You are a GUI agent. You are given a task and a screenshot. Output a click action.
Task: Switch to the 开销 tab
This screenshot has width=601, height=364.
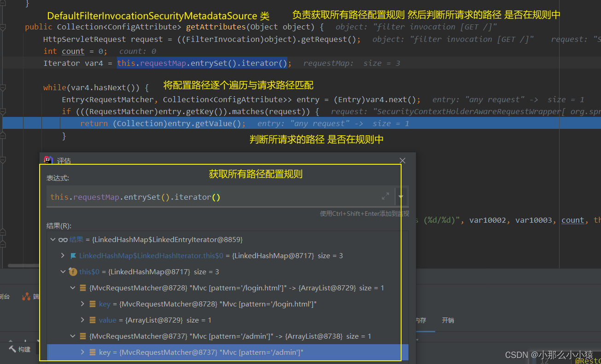448,320
